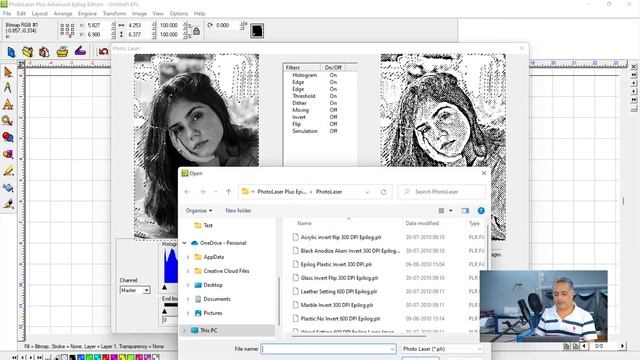
Task: Select Acrylic invert flip 300 DPI Epilog.plr file
Action: point(341,237)
